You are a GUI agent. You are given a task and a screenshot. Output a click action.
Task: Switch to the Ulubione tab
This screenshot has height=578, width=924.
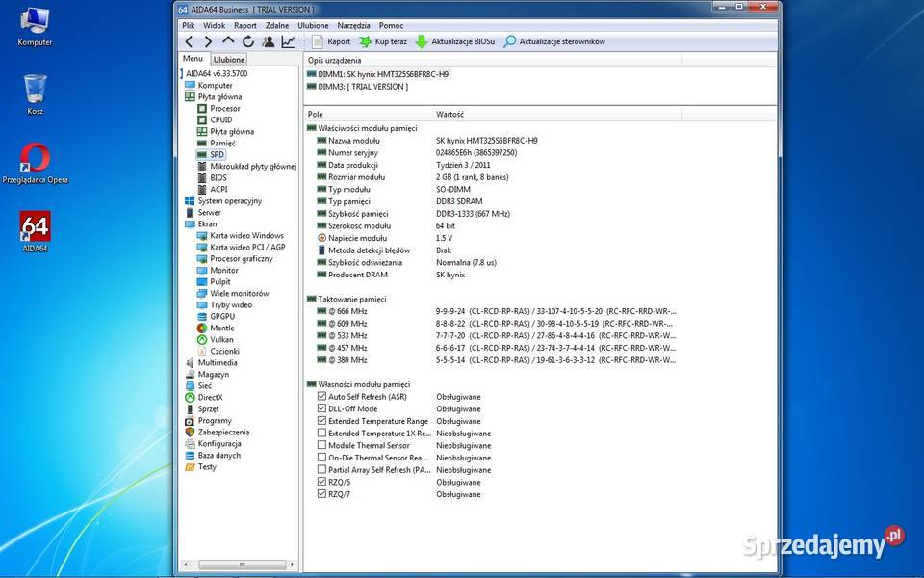(229, 60)
